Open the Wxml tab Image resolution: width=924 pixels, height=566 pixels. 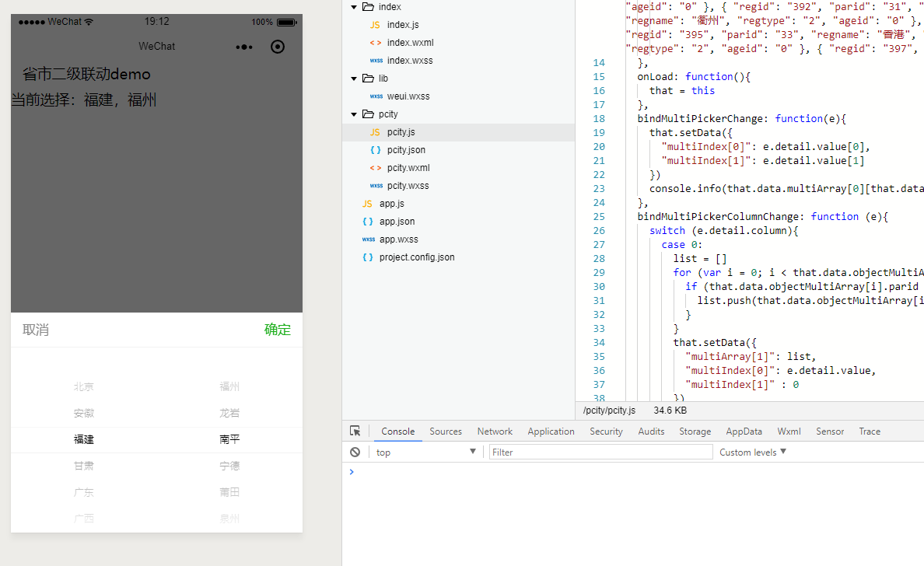(789, 431)
